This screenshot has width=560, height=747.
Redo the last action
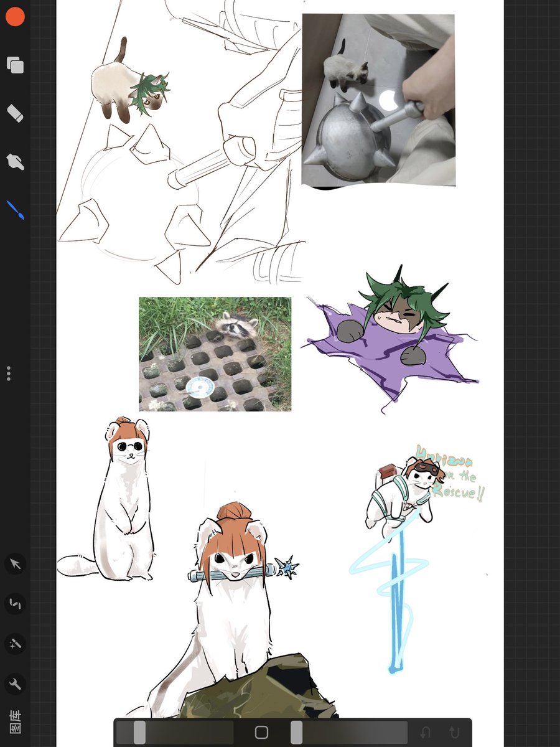[x=454, y=732]
